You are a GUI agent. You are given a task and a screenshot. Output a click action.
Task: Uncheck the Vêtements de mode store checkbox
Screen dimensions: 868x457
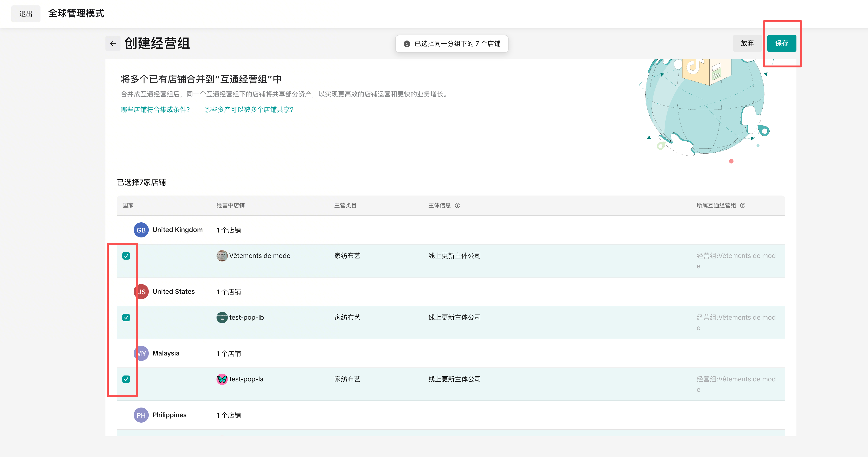[x=126, y=256]
